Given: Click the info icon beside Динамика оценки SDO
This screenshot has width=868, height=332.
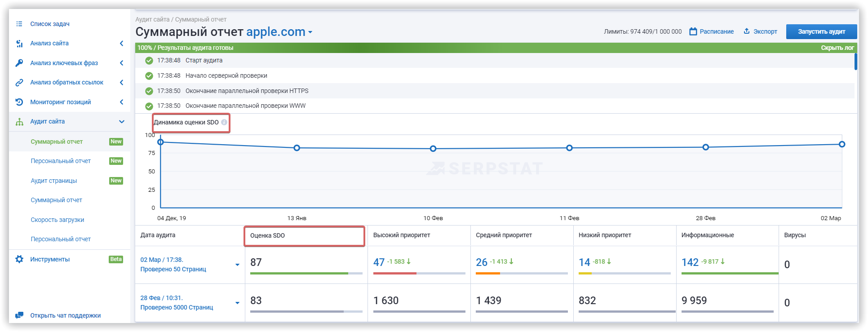Looking at the screenshot, I should (x=224, y=122).
